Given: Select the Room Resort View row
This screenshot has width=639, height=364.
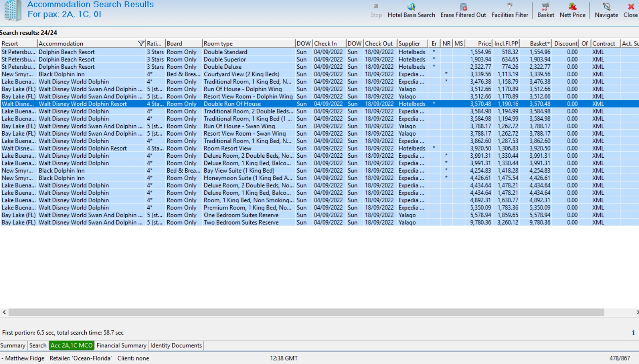Looking at the screenshot, I should pos(319,148).
